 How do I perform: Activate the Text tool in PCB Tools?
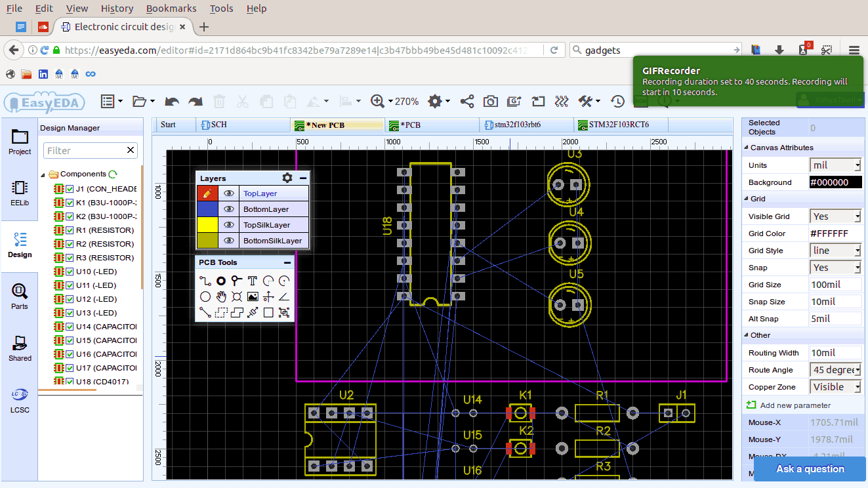point(252,280)
